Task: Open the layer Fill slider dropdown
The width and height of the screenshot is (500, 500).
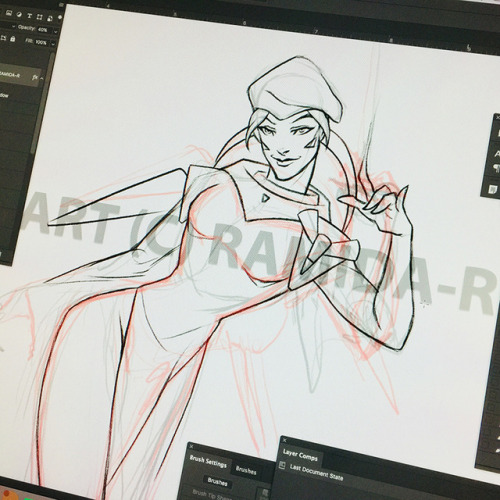Action: click(x=53, y=44)
